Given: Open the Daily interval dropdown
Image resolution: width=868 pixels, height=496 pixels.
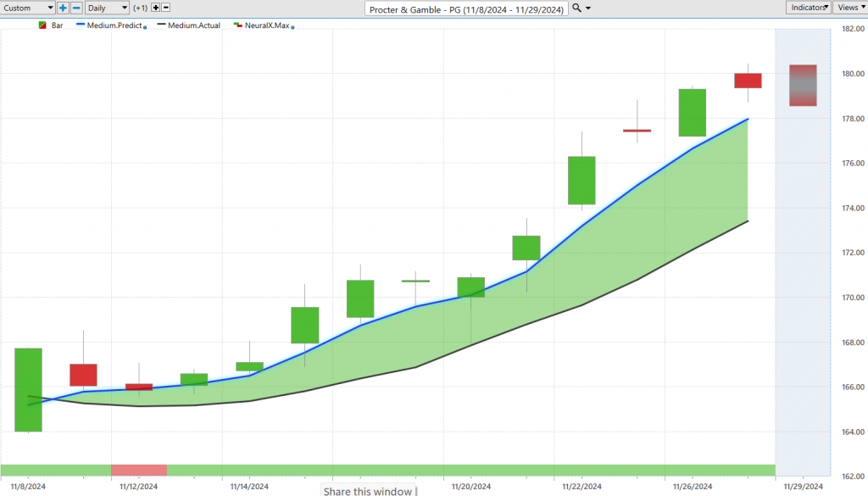Looking at the screenshot, I should (x=107, y=8).
